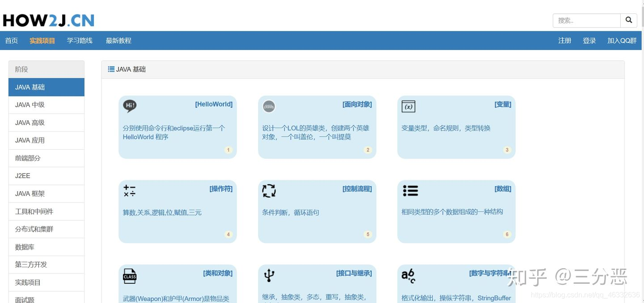
Task: Open the [数字与字符串] title link
Action: pyautogui.click(x=490, y=273)
